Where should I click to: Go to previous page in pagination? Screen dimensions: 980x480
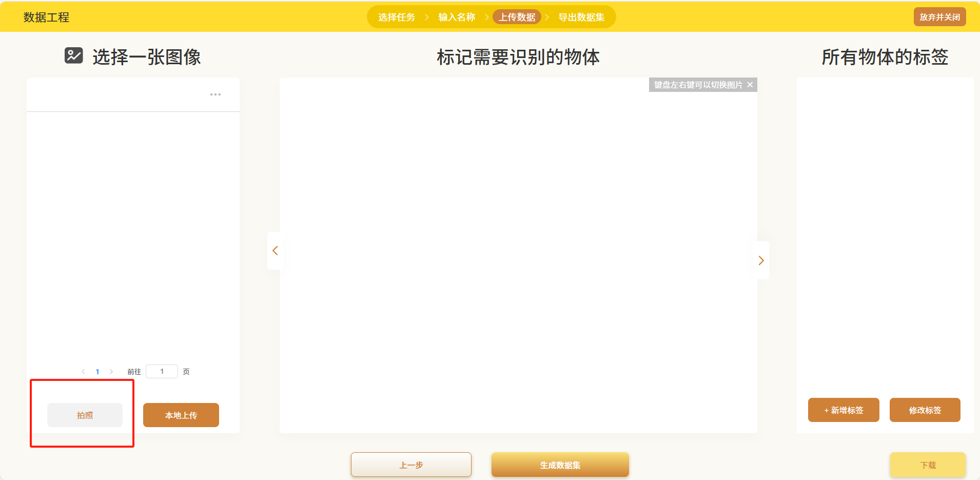pyautogui.click(x=83, y=372)
